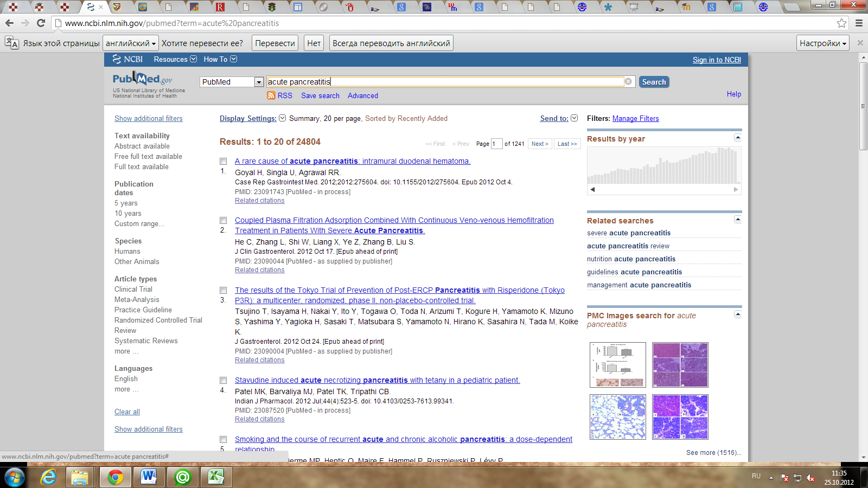Click Всегда переводить английский button
Image resolution: width=868 pixels, height=488 pixels.
click(391, 43)
